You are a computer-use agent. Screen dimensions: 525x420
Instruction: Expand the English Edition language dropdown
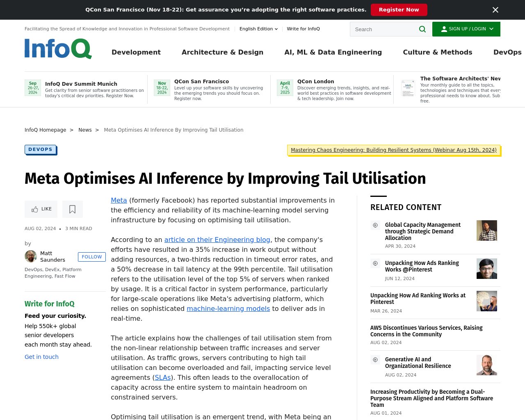[x=258, y=29]
